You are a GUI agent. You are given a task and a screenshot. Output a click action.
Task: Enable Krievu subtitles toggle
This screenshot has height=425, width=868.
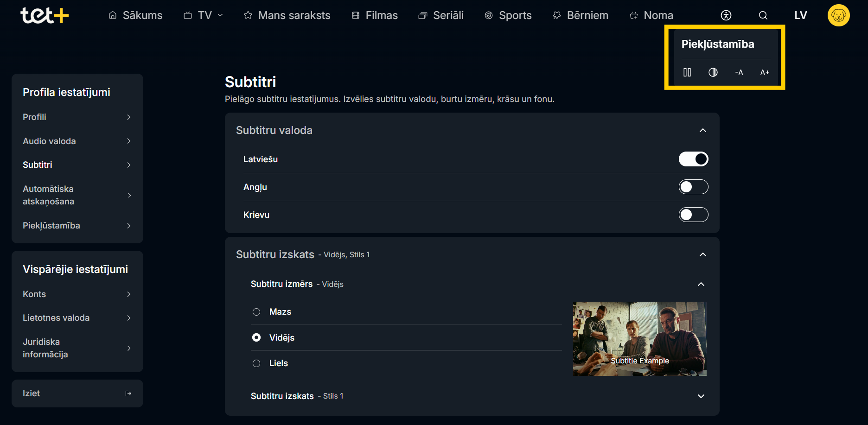(694, 215)
